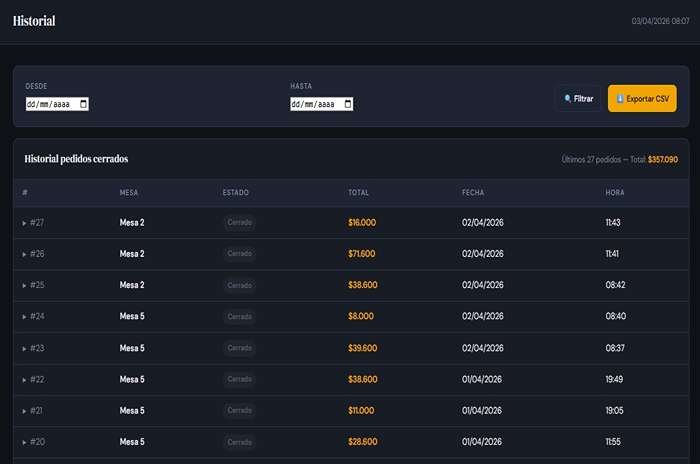Expand order #21 row details
The image size is (700, 464).
coord(25,411)
